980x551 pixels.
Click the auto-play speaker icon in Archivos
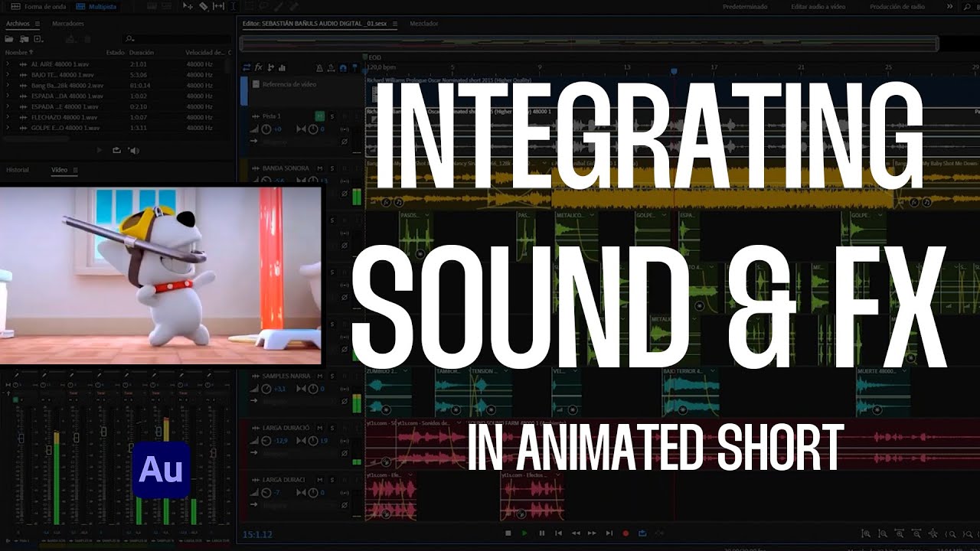(134, 151)
